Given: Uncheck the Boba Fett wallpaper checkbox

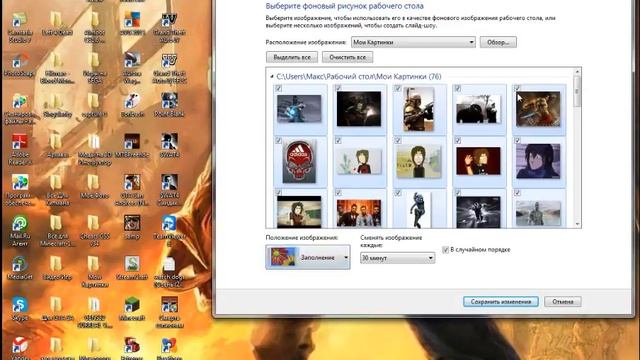Looking at the screenshot, I should coord(398,88).
